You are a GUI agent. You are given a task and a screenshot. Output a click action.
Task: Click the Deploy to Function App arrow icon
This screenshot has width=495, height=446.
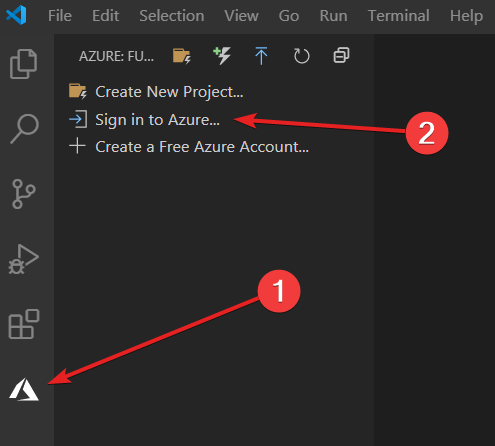pyautogui.click(x=261, y=56)
